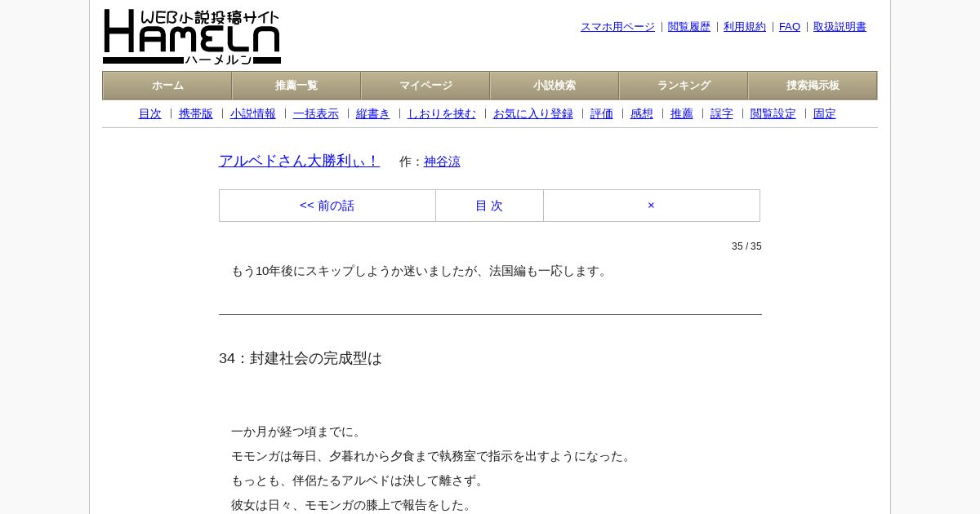Screen dimensions: 980x514
Task: Click 目 次 in the chapter navigation box
Action: (x=489, y=206)
